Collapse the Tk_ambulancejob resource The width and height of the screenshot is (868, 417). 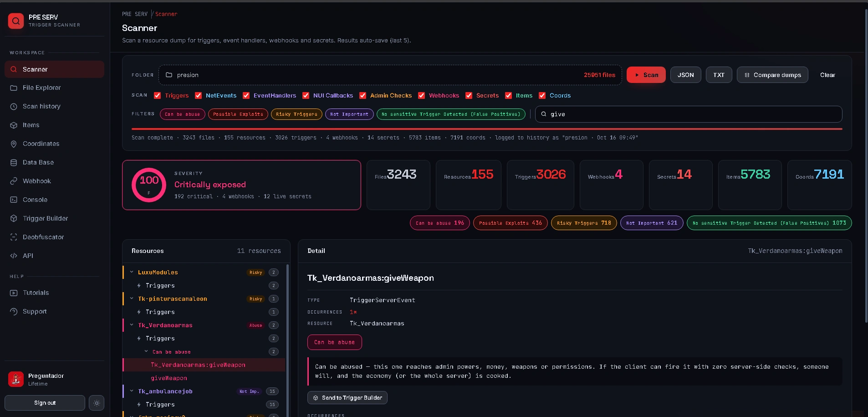click(x=132, y=391)
